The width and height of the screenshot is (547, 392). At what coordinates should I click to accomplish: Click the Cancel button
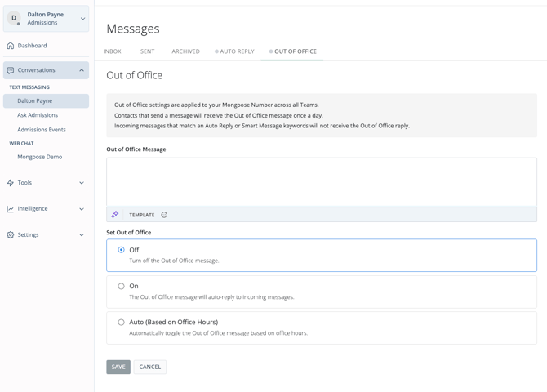click(150, 367)
